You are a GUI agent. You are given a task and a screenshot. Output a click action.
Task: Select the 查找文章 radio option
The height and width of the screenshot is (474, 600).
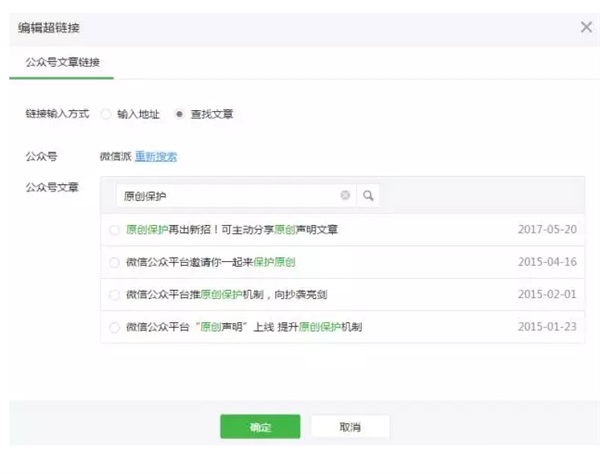pos(179,114)
